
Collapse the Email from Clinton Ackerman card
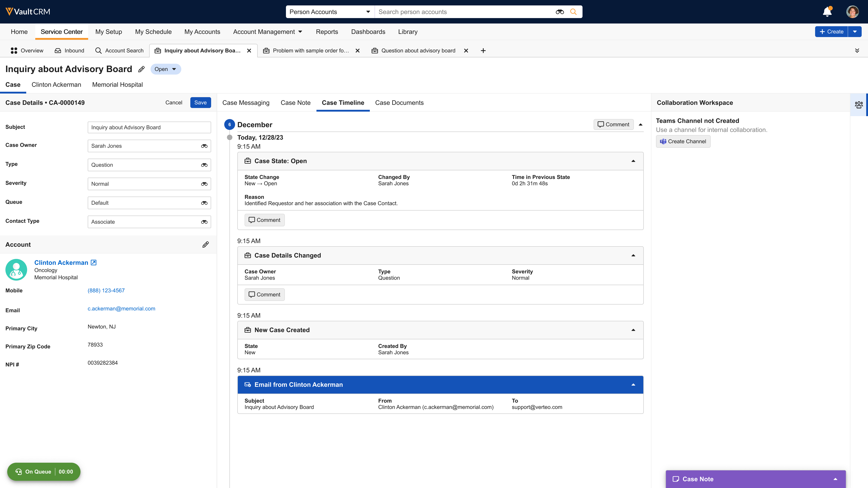(633, 385)
